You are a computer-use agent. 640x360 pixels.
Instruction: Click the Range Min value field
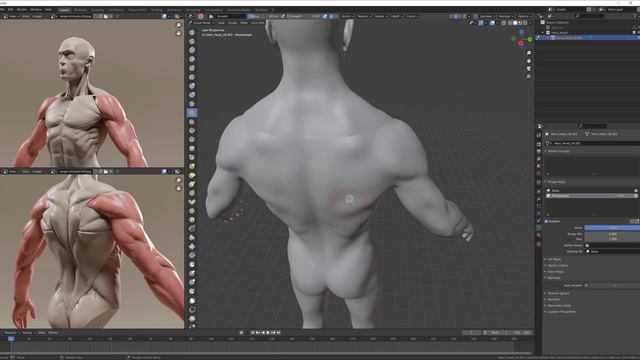(x=612, y=234)
